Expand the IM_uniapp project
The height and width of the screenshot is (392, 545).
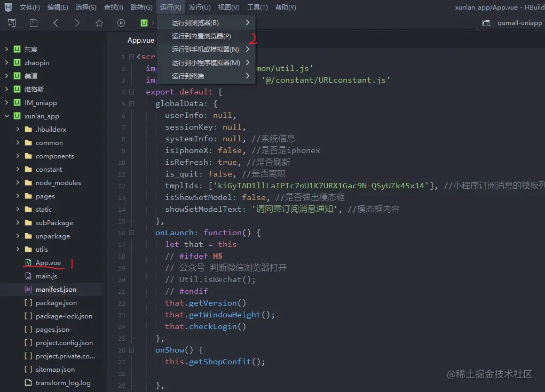tap(6, 102)
